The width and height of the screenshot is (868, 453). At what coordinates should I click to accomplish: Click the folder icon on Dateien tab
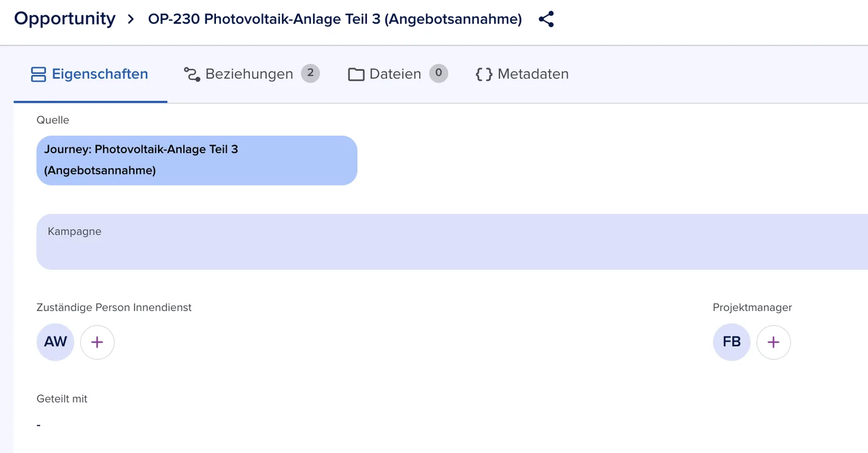(x=356, y=74)
